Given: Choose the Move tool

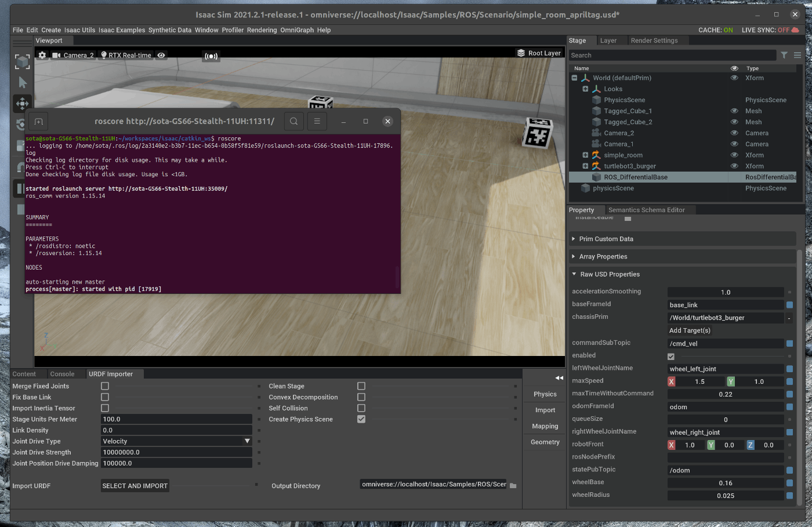Looking at the screenshot, I should tap(23, 103).
